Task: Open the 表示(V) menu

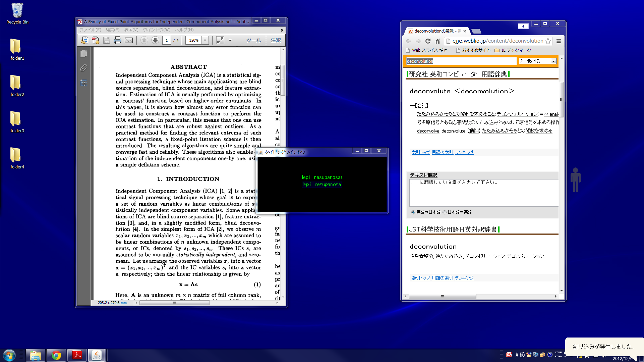Action: pyautogui.click(x=131, y=30)
